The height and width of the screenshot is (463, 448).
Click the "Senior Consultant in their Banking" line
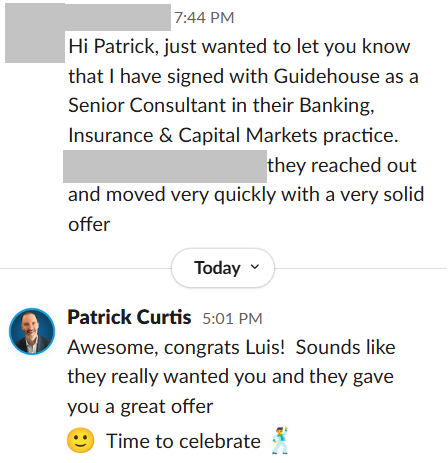tap(221, 106)
